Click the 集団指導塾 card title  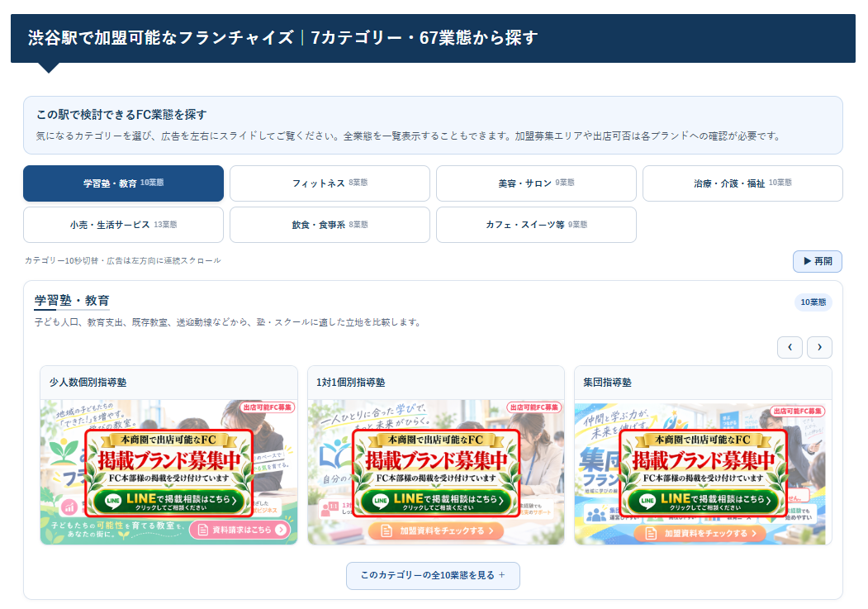[607, 383]
